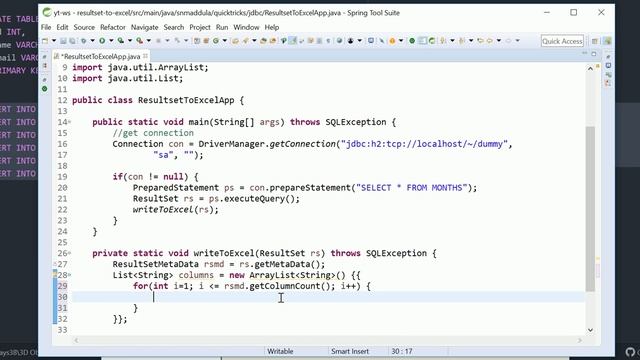640x360 pixels.
Task: Click the Coverage launch icon
Action: point(120,41)
